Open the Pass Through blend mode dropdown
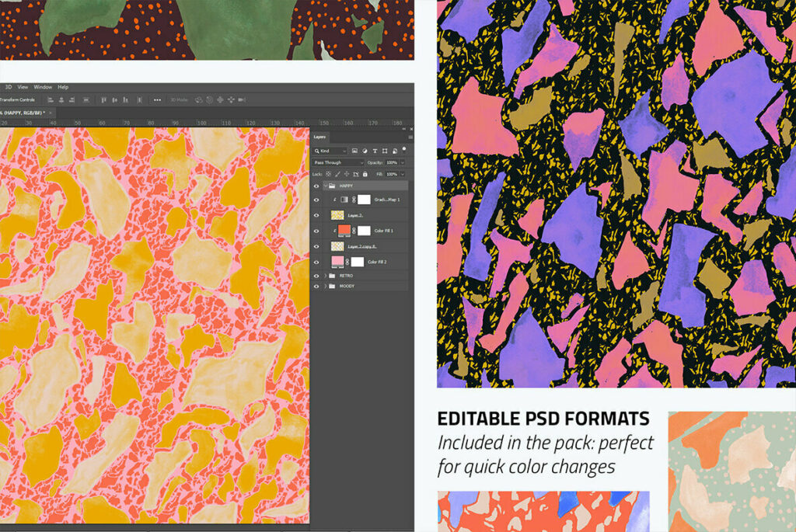Image resolution: width=796 pixels, height=532 pixels. tap(338, 162)
